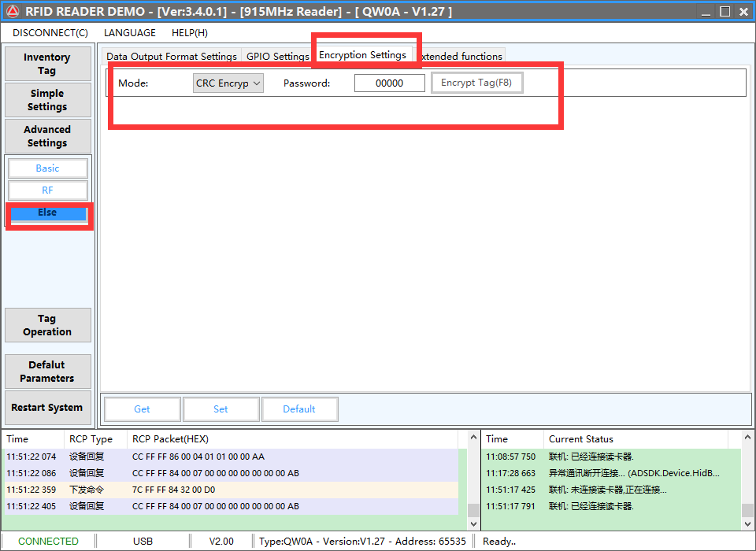
Task: Click the Default Parameters button
Action: 47,372
